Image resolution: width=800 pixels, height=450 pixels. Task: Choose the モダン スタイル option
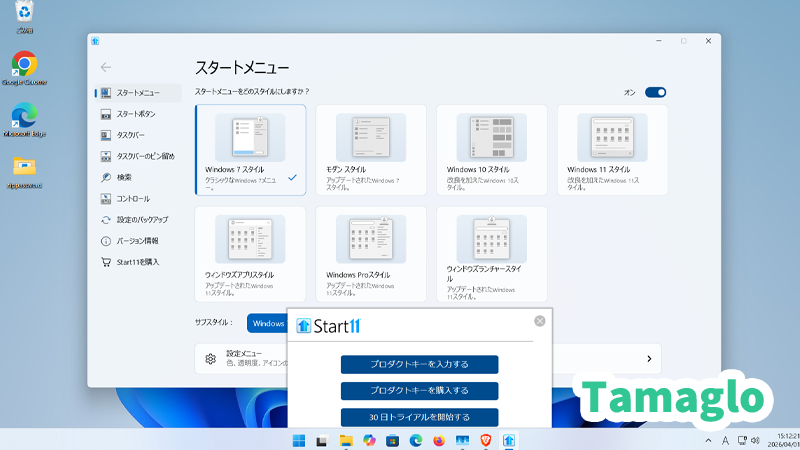point(371,150)
